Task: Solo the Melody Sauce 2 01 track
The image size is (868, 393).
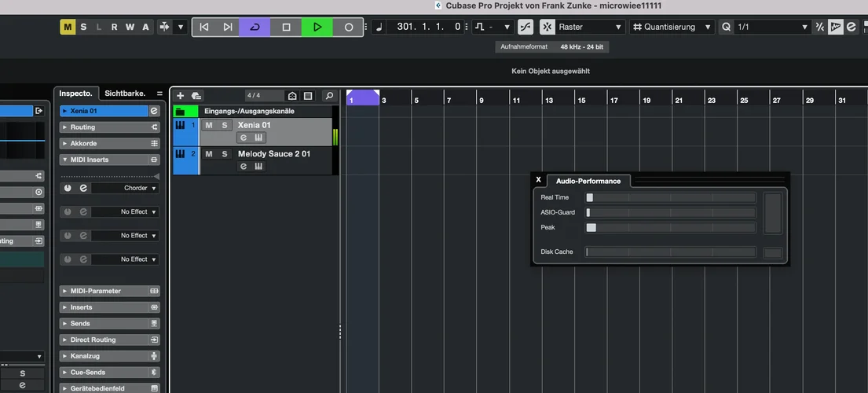Action: 224,154
